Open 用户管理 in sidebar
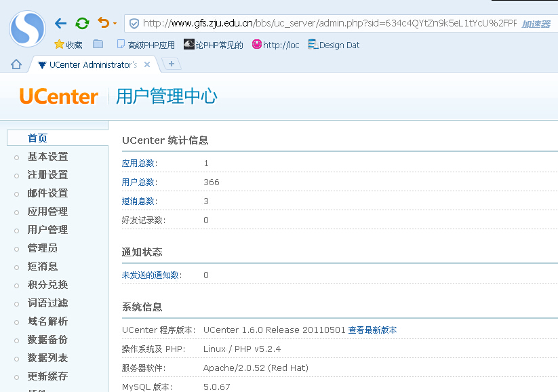Image resolution: width=558 pixels, height=392 pixels. [x=47, y=230]
